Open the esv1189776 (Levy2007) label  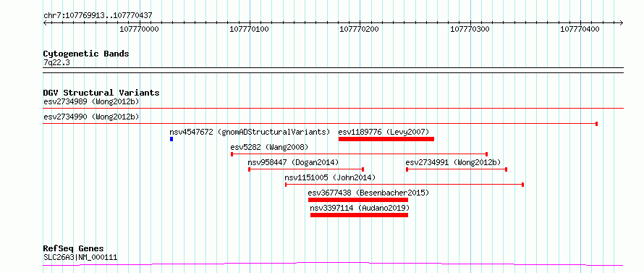click(384, 132)
